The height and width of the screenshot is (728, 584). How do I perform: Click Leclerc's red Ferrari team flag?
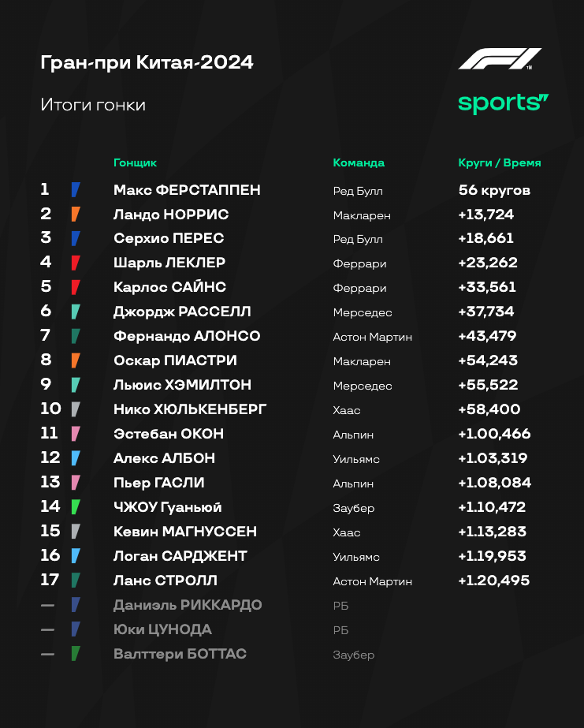(x=76, y=263)
